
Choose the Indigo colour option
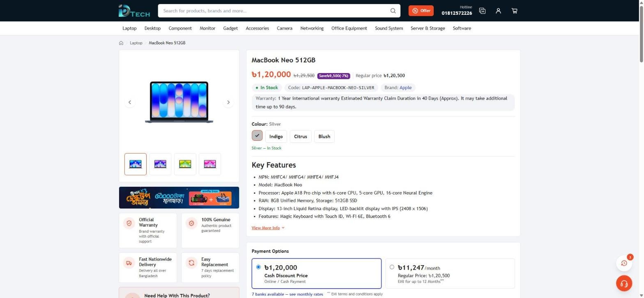pos(276,137)
